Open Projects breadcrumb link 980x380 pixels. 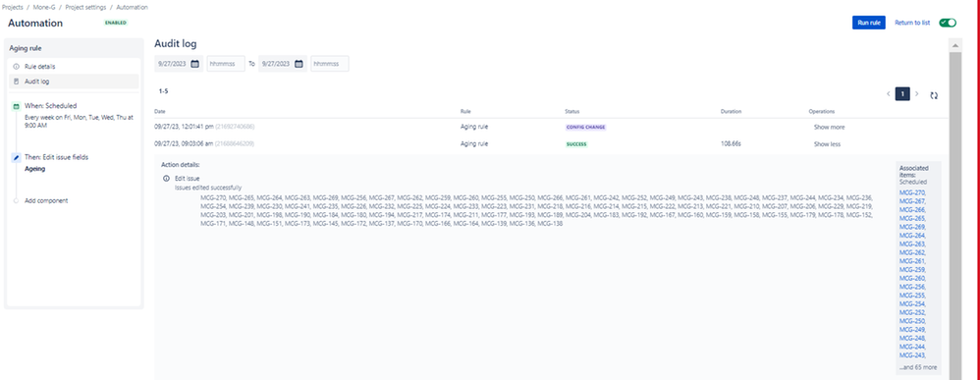(13, 7)
